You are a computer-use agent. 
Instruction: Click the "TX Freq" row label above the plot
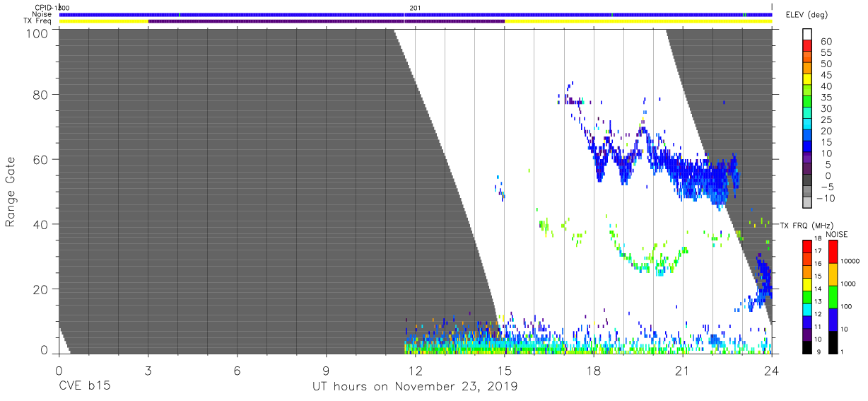(39, 21)
